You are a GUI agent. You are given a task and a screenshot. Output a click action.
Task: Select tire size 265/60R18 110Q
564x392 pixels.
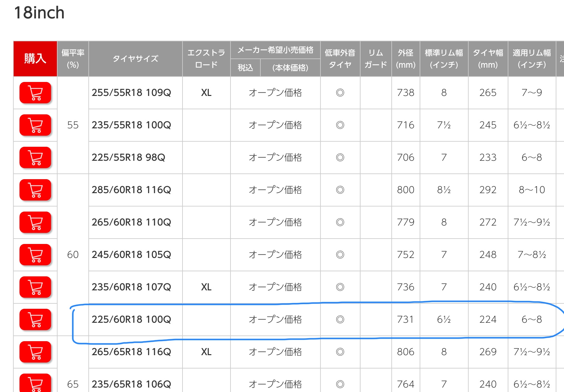pos(131,222)
